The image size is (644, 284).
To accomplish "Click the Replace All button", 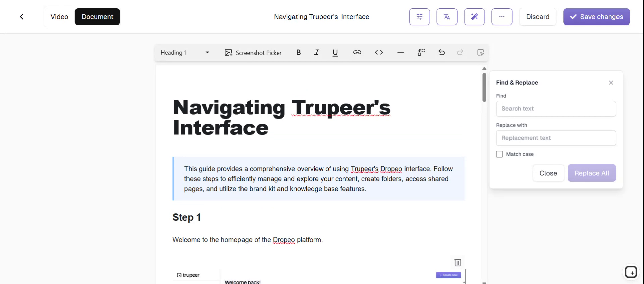I will [x=591, y=173].
